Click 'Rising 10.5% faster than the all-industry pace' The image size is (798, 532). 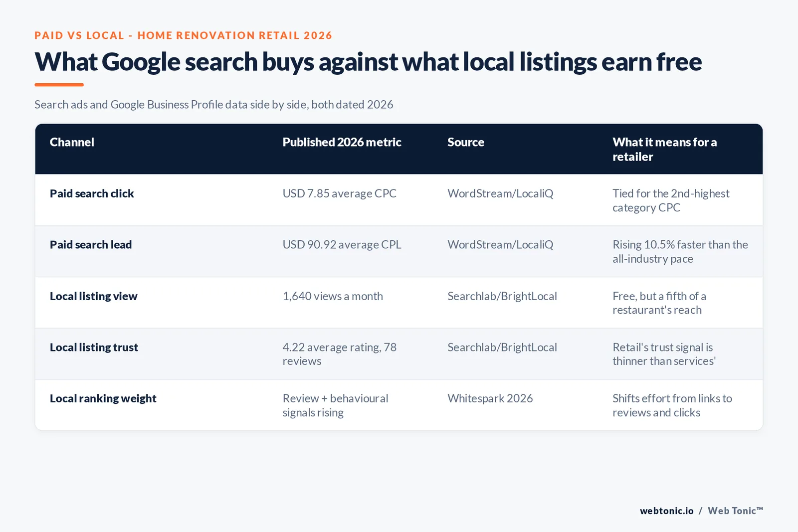pos(680,252)
